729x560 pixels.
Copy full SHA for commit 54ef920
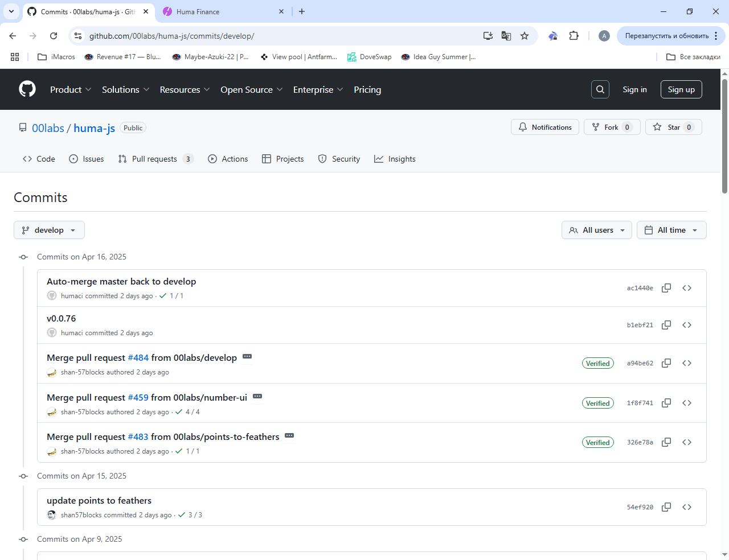tap(666, 507)
